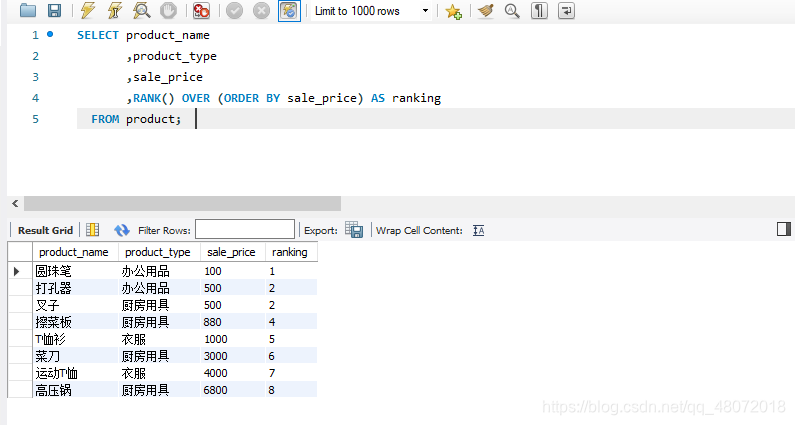Execute statement under cursor lightning icon
Screen dimensions: 795x425
115,11
